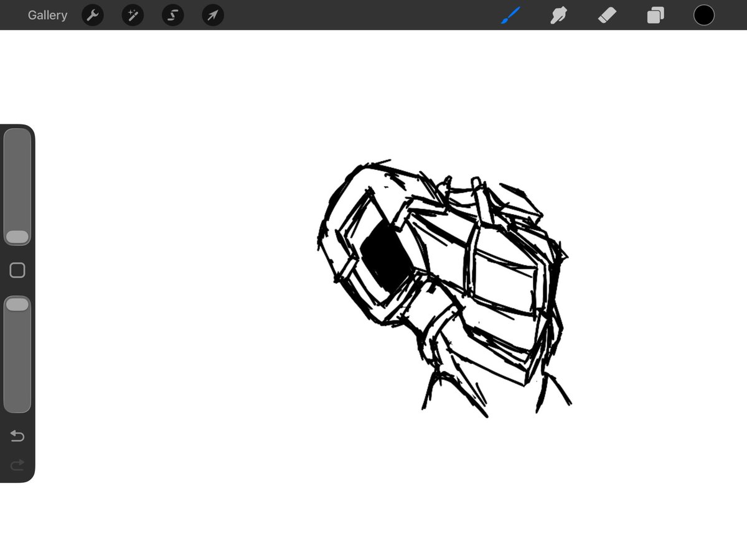Adjust the brush opacity slider handle
The image size is (747, 560).
[x=17, y=304]
